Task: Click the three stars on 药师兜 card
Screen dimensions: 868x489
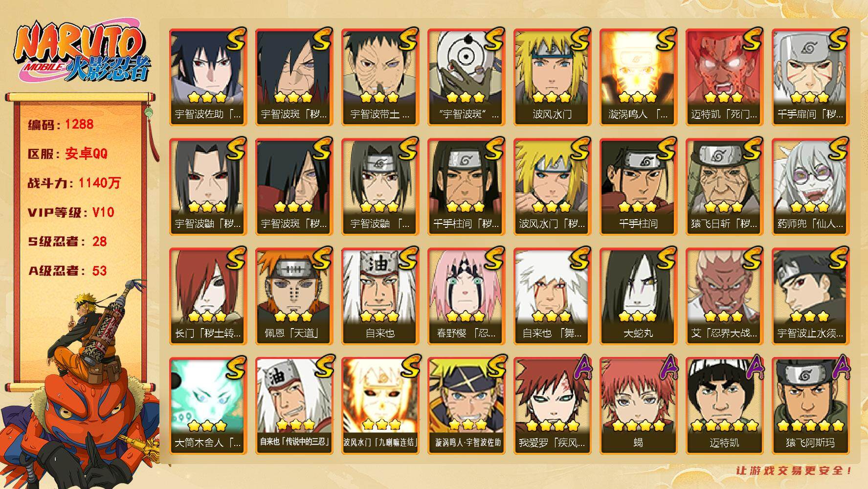Action: 809,207
